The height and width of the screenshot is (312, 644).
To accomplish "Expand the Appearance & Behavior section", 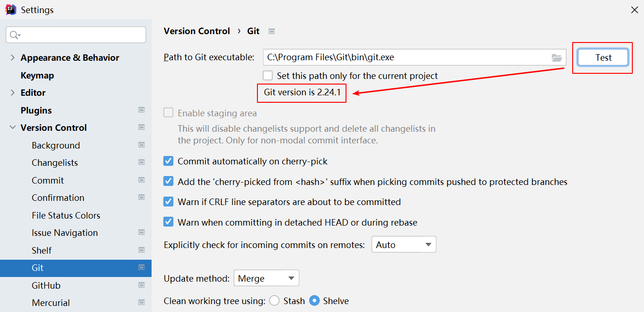I will 13,57.
